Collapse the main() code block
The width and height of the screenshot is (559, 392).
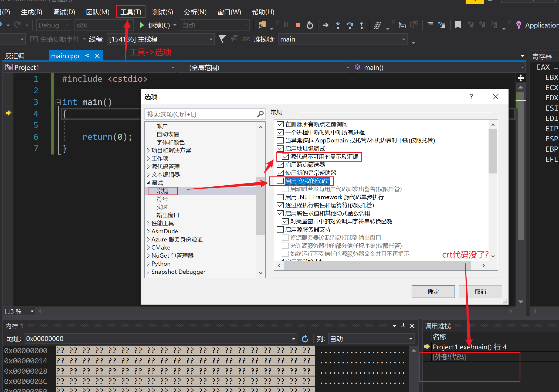click(58, 102)
